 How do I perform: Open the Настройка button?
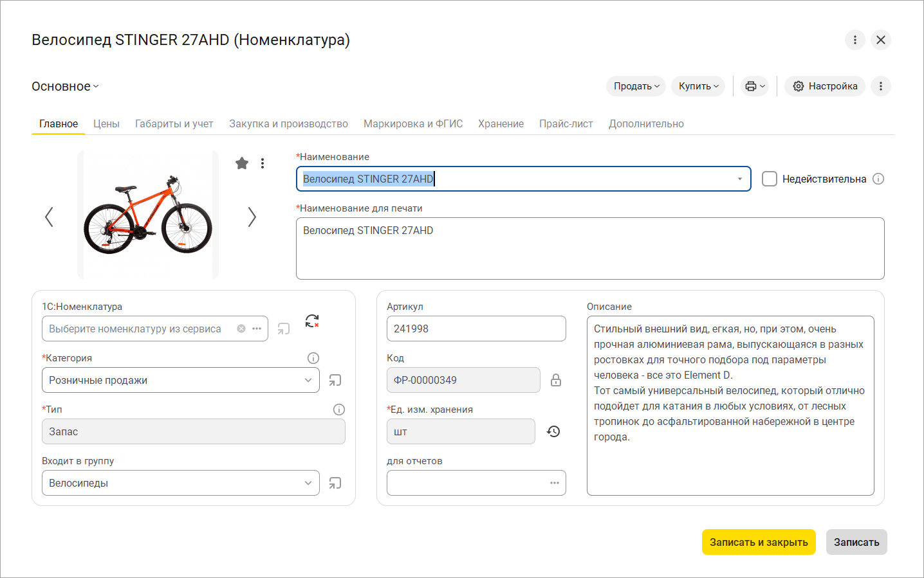pyautogui.click(x=825, y=86)
